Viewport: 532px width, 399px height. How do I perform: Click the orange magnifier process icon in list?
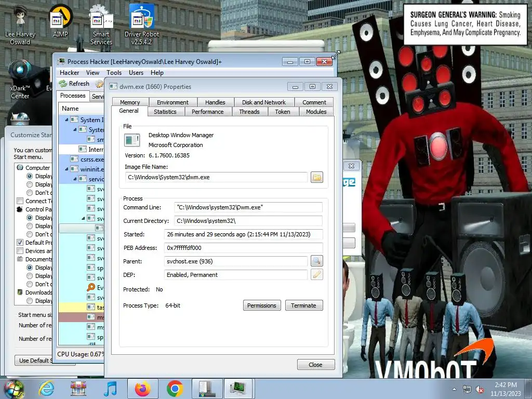91,287
